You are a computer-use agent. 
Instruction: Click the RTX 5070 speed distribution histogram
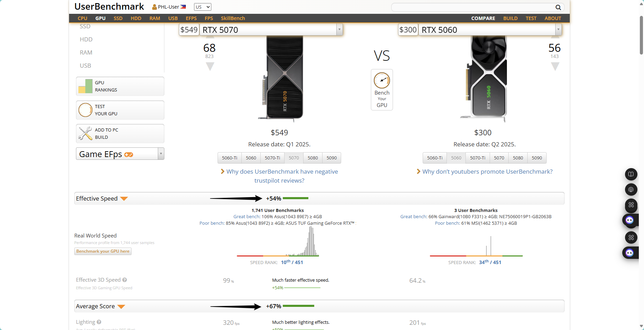278,242
